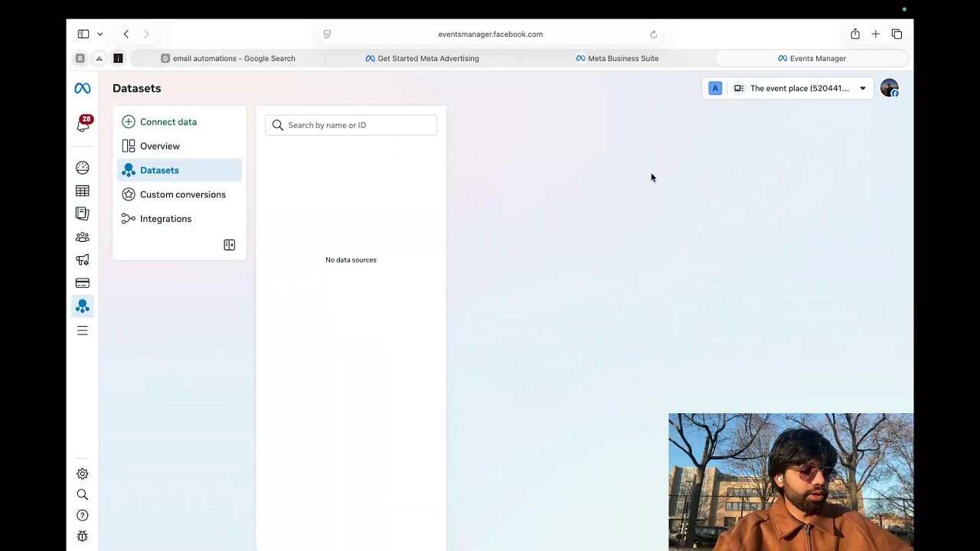
Task: Go forward with the Safari forward arrow
Action: [x=146, y=34]
